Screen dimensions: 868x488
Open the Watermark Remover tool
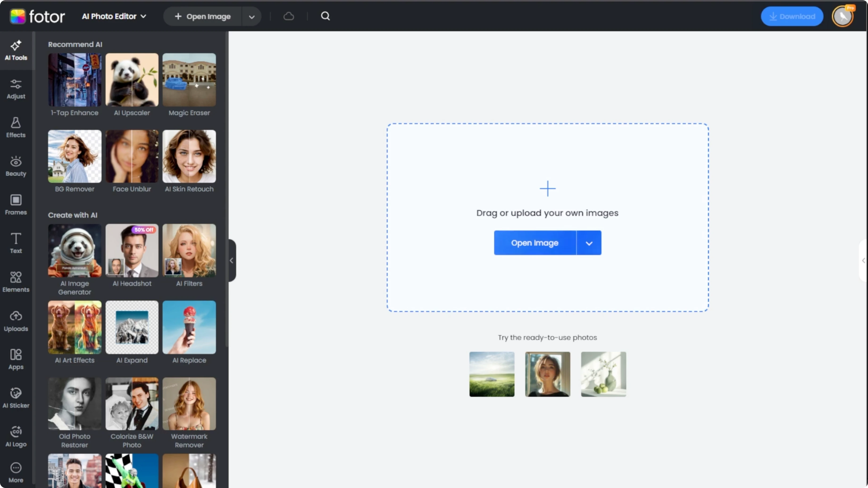[x=189, y=413]
